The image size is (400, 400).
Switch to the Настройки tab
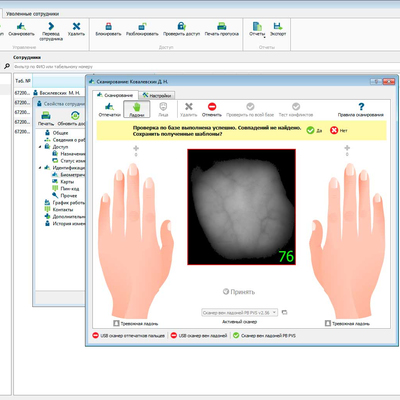pos(157,95)
